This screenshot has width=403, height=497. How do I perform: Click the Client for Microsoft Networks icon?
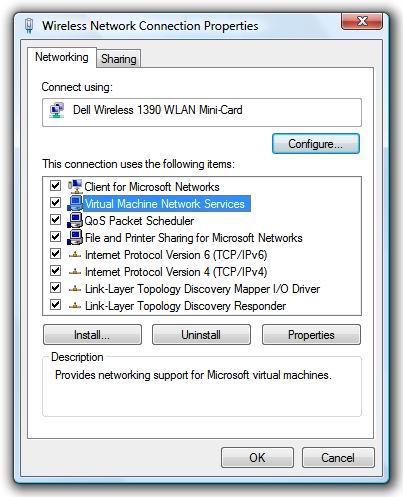75,186
